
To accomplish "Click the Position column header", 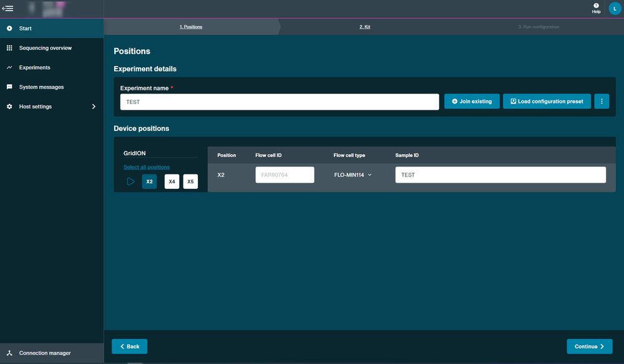I will point(227,155).
